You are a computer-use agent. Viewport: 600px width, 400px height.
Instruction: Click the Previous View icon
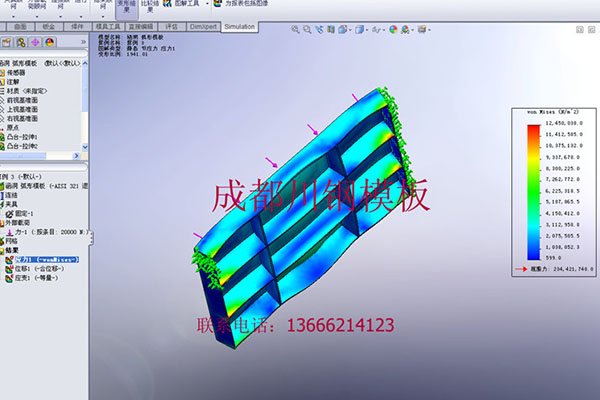[x=319, y=29]
